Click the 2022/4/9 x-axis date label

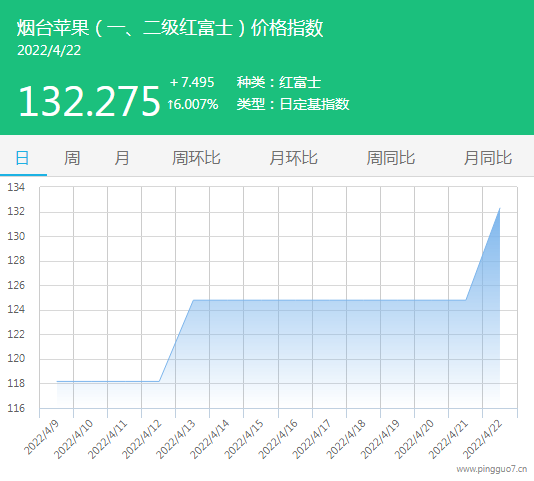pyautogui.click(x=42, y=438)
